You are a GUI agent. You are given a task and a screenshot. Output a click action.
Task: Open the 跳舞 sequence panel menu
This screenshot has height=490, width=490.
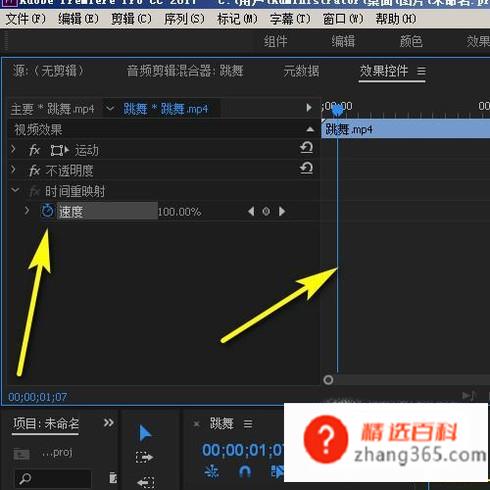pos(248,424)
